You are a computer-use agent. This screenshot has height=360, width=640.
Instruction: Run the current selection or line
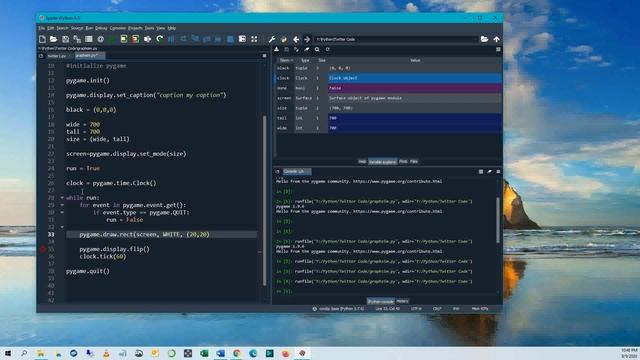(147, 39)
